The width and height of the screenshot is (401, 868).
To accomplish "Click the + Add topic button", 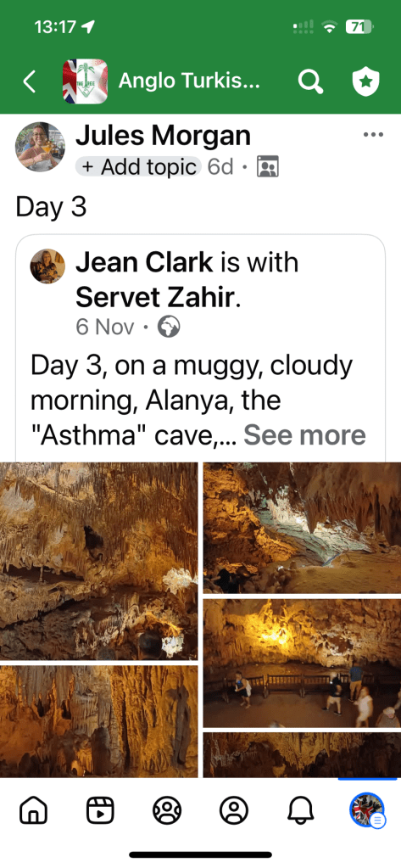I will [x=137, y=166].
